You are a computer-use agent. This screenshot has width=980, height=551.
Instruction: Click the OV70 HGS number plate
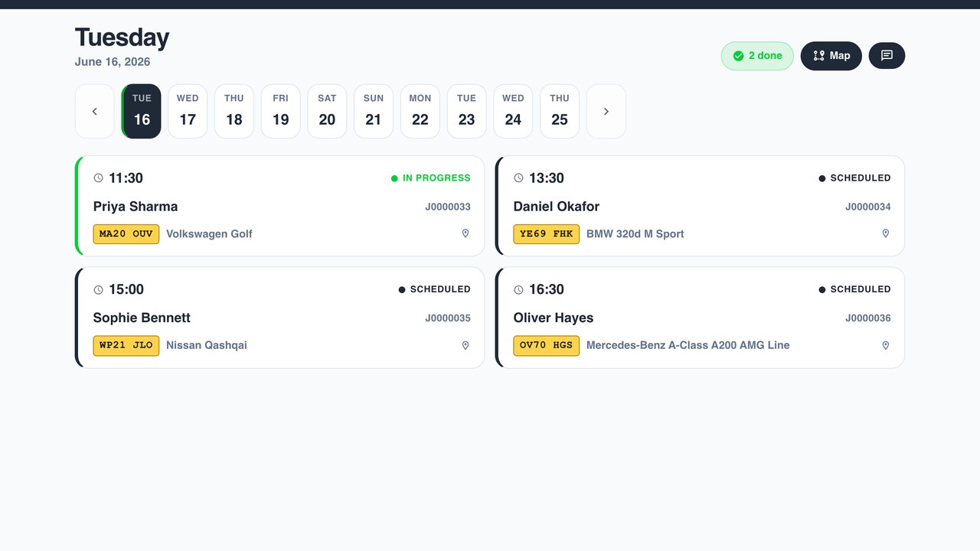tap(547, 346)
